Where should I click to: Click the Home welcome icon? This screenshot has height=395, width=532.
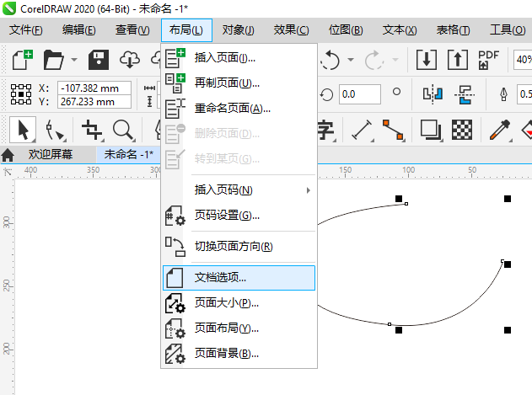coord(8,155)
